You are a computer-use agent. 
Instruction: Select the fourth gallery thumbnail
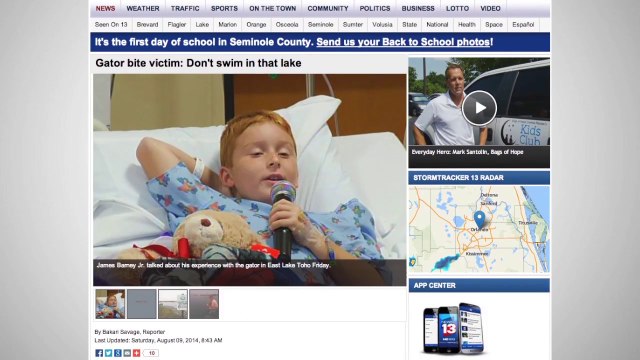click(x=204, y=304)
